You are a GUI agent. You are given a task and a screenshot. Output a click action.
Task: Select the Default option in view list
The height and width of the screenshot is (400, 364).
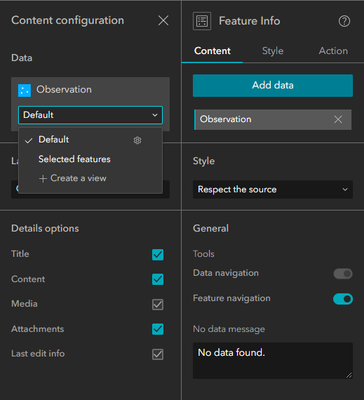pyautogui.click(x=90, y=140)
